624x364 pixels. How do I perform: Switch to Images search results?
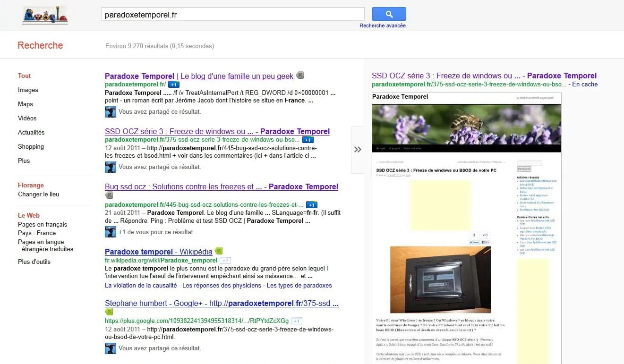pyautogui.click(x=28, y=90)
